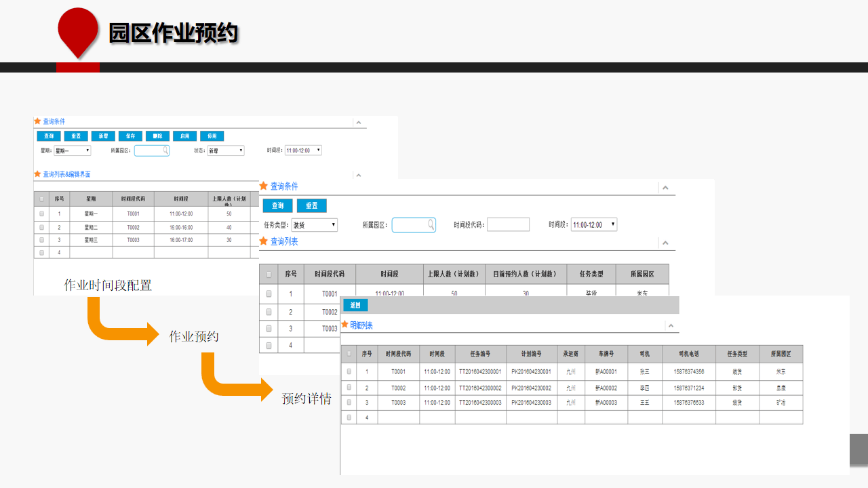The height and width of the screenshot is (488, 868).
Task: Click the 预约详情 caption
Action: pyautogui.click(x=307, y=399)
